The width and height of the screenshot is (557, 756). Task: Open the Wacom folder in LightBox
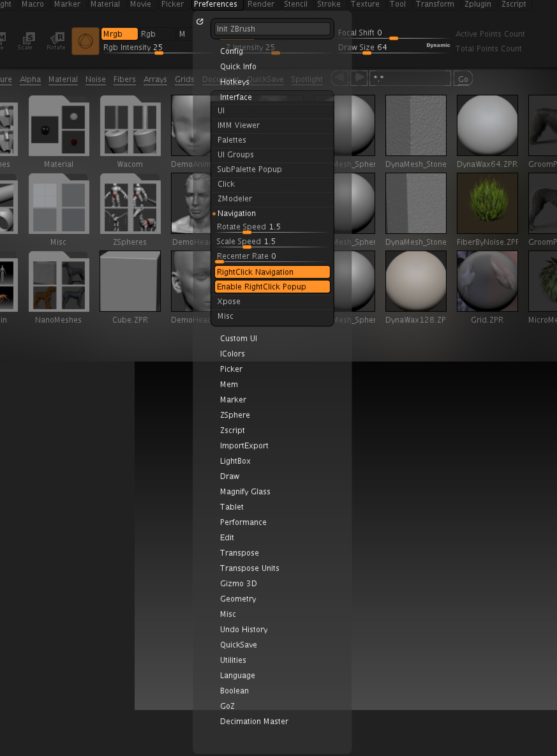130,126
